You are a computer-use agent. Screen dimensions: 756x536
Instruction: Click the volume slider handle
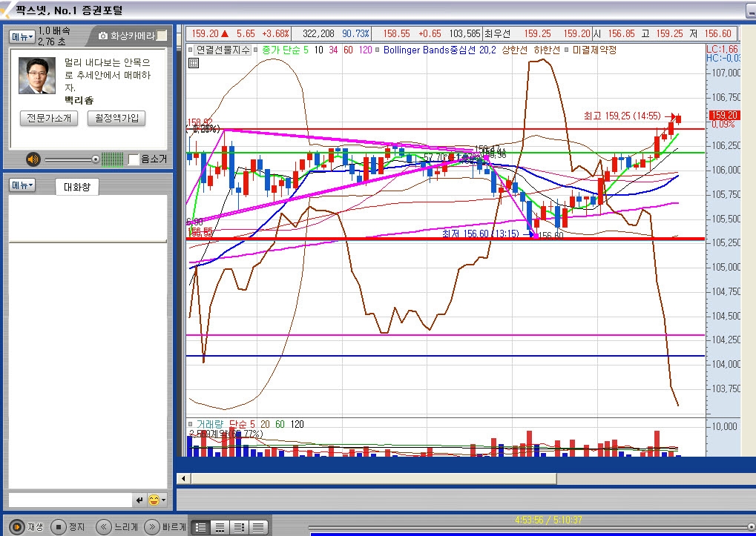(x=96, y=159)
